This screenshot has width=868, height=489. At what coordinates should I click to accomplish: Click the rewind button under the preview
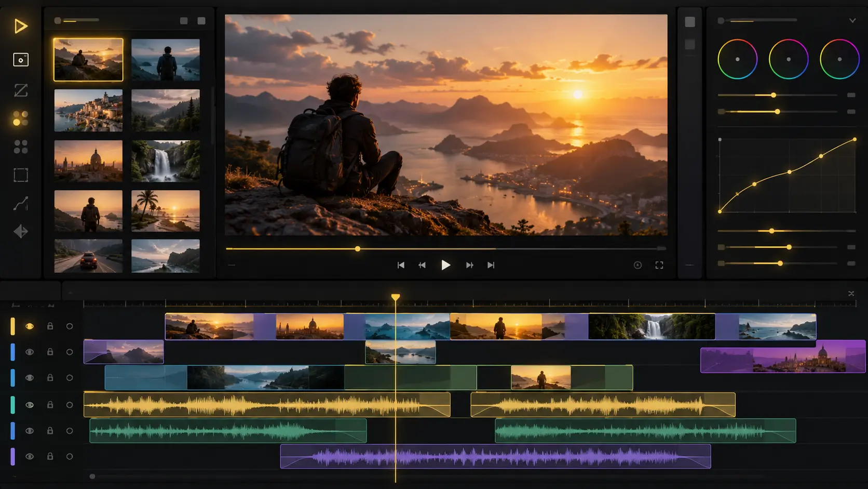pyautogui.click(x=422, y=265)
